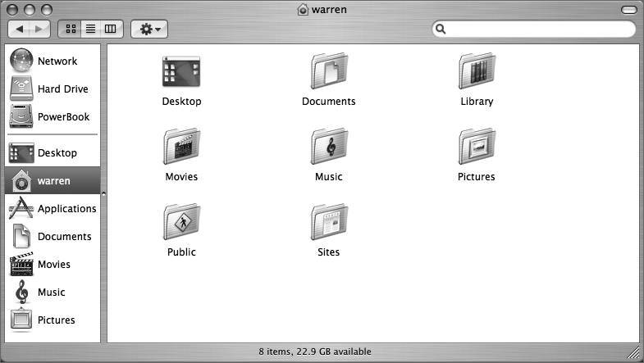This screenshot has width=644, height=363.
Task: Select the Sites folder icon
Action: (329, 221)
